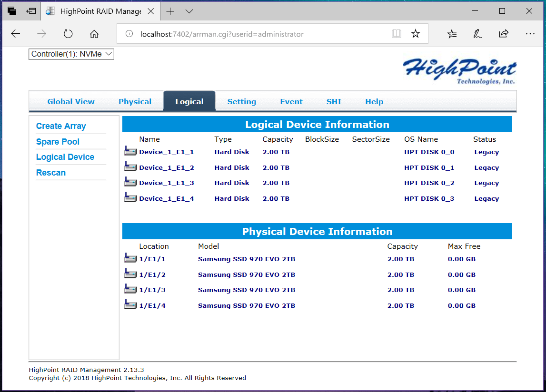The width and height of the screenshot is (546, 392).
Task: Open the Controller(1): NVMe dropdown
Action: point(71,54)
